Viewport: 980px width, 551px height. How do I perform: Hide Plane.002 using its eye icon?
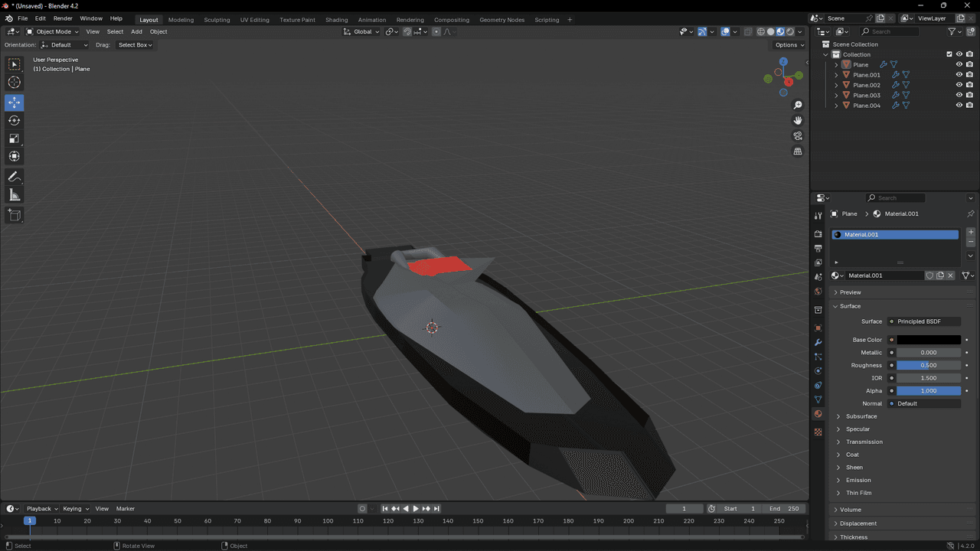click(959, 85)
